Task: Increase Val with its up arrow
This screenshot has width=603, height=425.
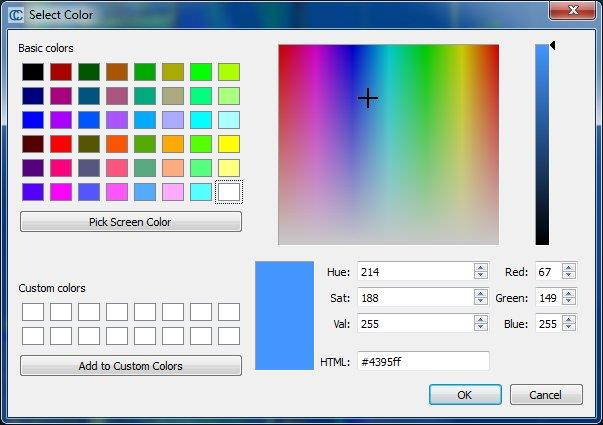Action: coord(481,319)
